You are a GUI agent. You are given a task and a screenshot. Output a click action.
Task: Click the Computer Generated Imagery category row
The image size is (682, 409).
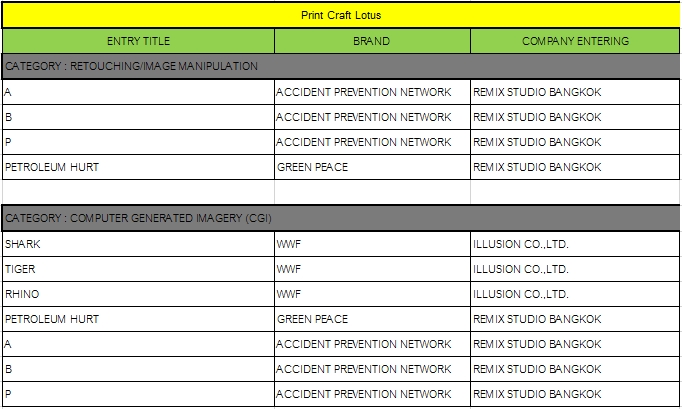tap(341, 218)
